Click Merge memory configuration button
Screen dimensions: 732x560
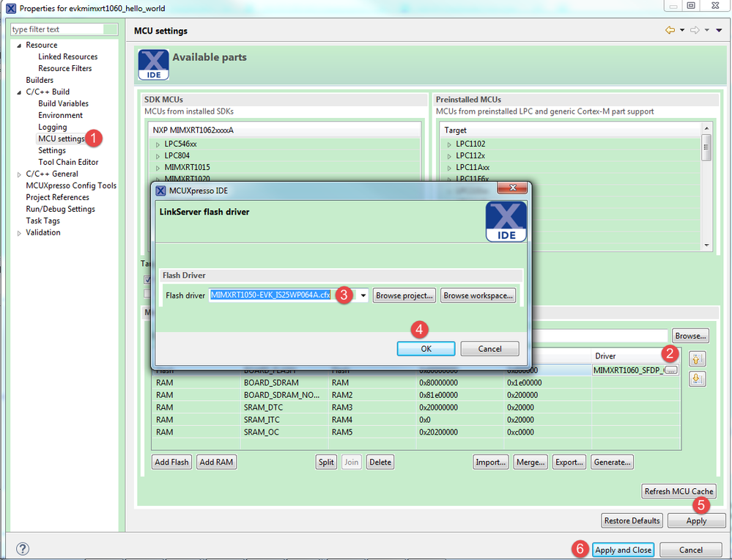[x=530, y=462]
